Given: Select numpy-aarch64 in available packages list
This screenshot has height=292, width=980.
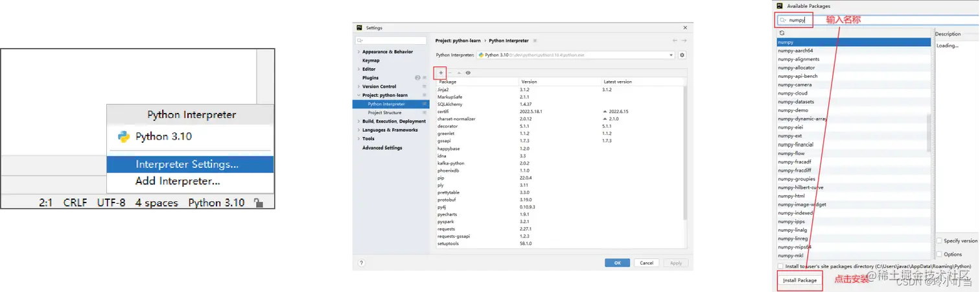Looking at the screenshot, I should click(x=853, y=51).
